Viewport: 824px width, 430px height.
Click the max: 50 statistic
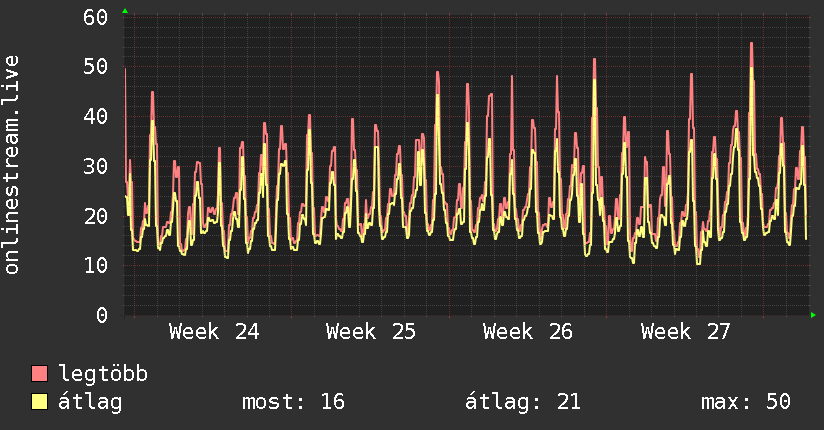pos(746,402)
